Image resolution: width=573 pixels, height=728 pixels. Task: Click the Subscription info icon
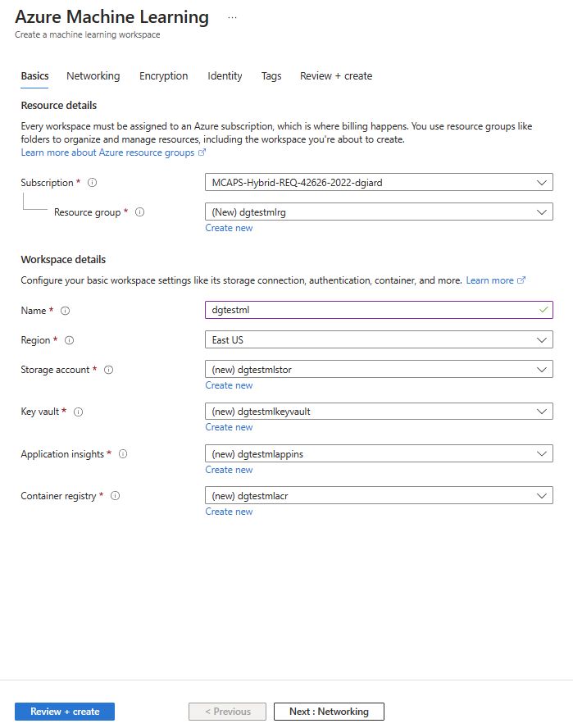coord(92,183)
